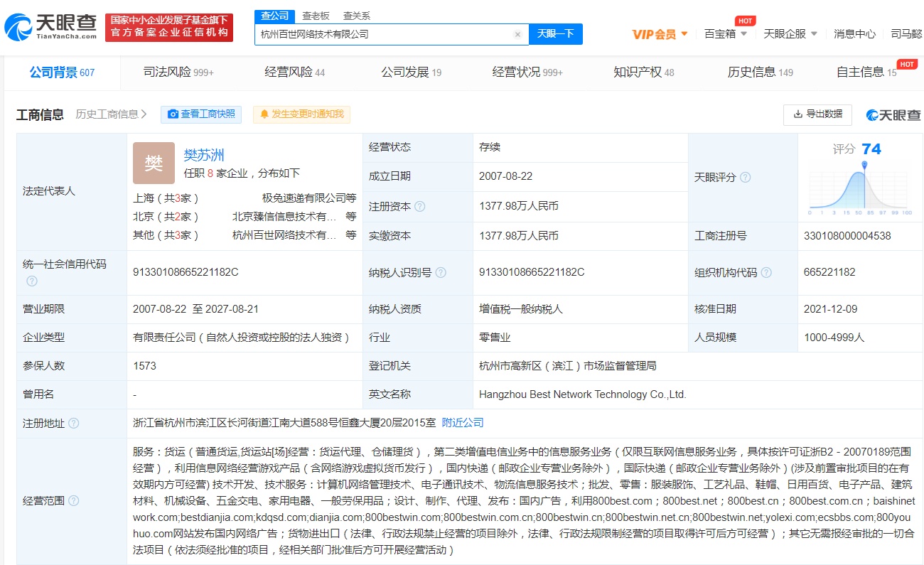Click the camera icon in 查看工商快照
The width and height of the screenshot is (924, 565).
tap(173, 114)
